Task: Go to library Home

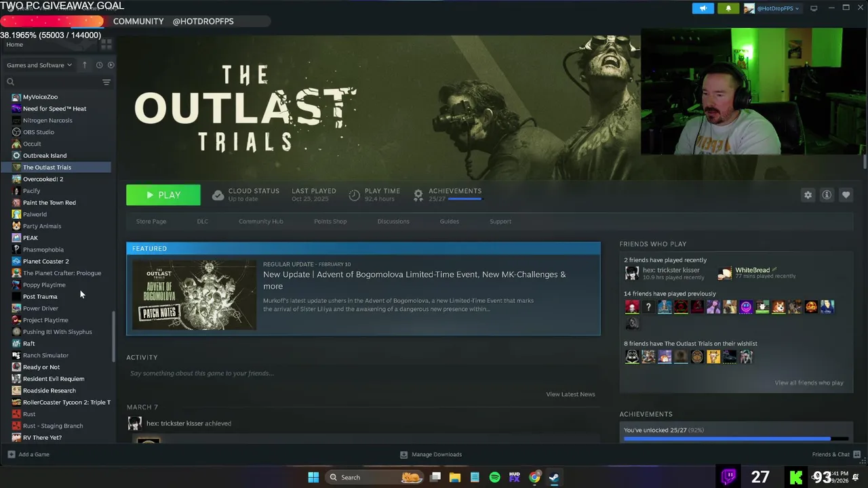Action: point(14,44)
